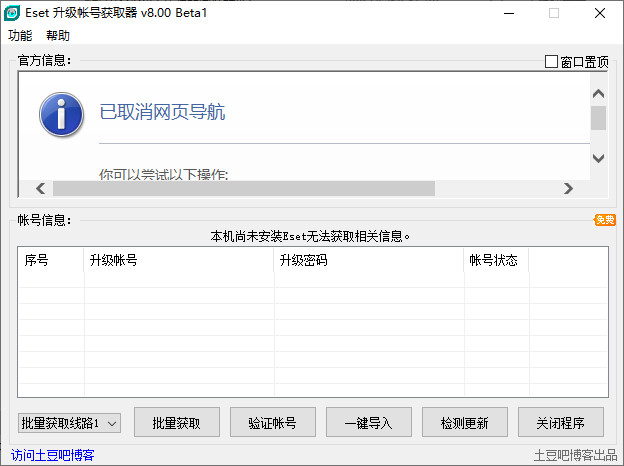Click the 土豆吧博客出品 footer text
This screenshot has width=624, height=466.
click(x=575, y=455)
